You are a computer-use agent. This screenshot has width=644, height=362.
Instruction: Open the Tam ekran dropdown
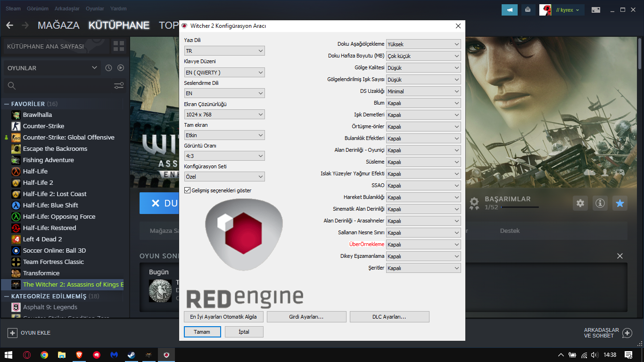[x=224, y=135]
